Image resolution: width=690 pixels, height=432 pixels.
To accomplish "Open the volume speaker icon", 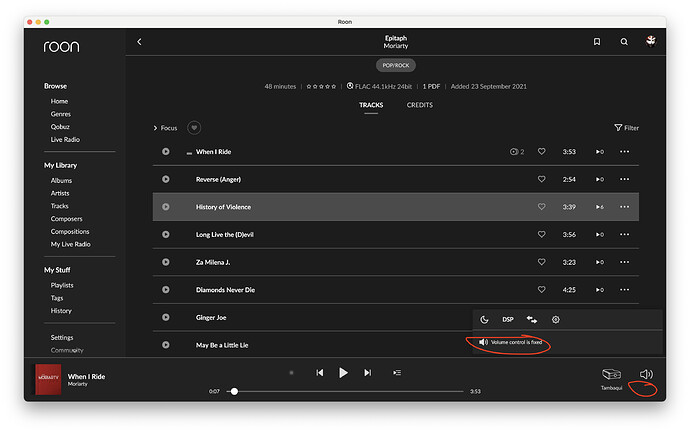I will point(646,374).
